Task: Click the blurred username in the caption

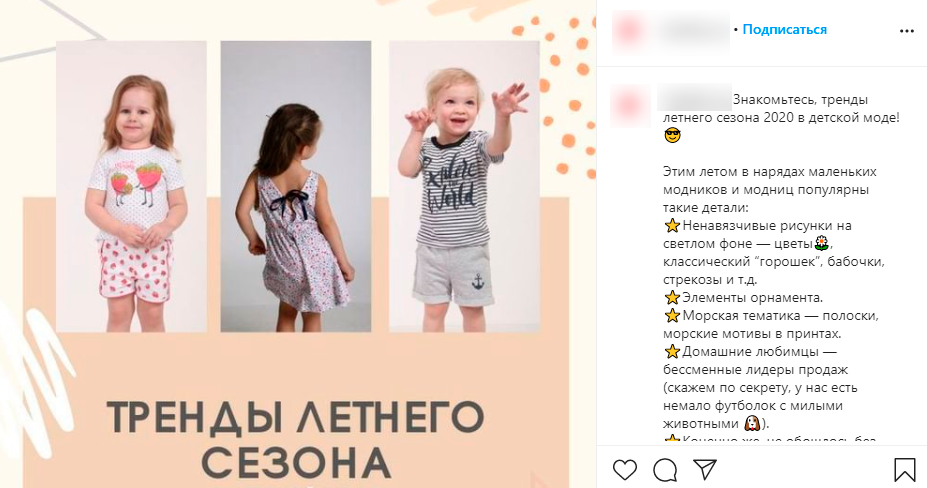Action: click(695, 98)
